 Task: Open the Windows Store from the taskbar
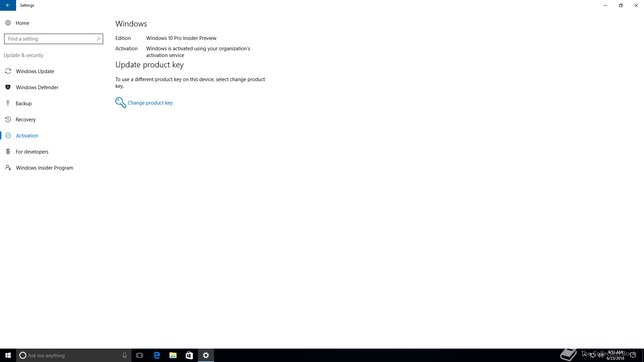click(x=189, y=355)
